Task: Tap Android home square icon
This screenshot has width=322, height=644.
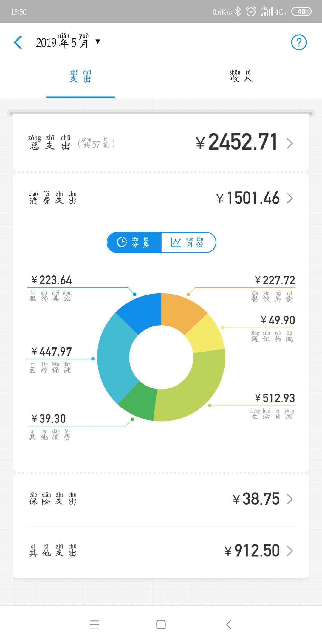Action: pyautogui.click(x=161, y=624)
